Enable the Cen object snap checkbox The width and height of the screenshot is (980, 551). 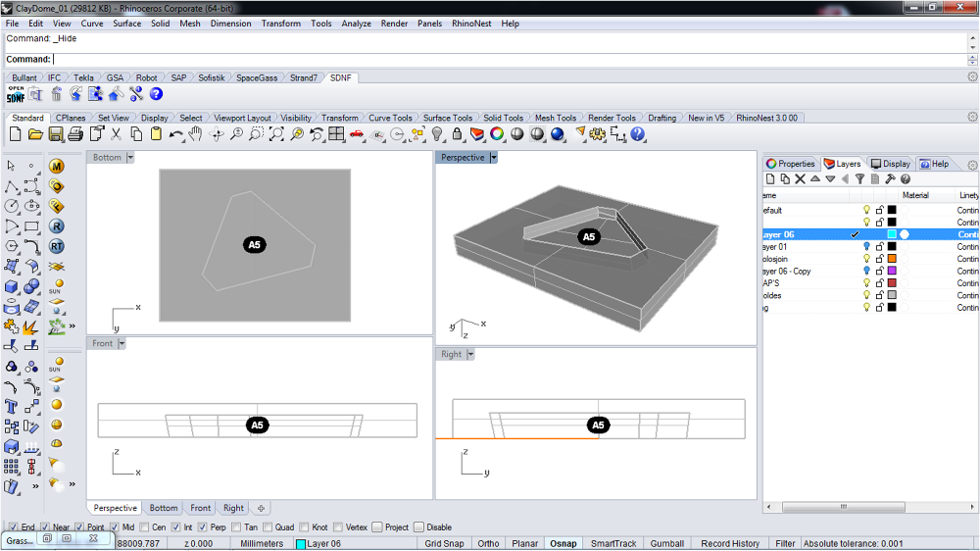coord(145,527)
